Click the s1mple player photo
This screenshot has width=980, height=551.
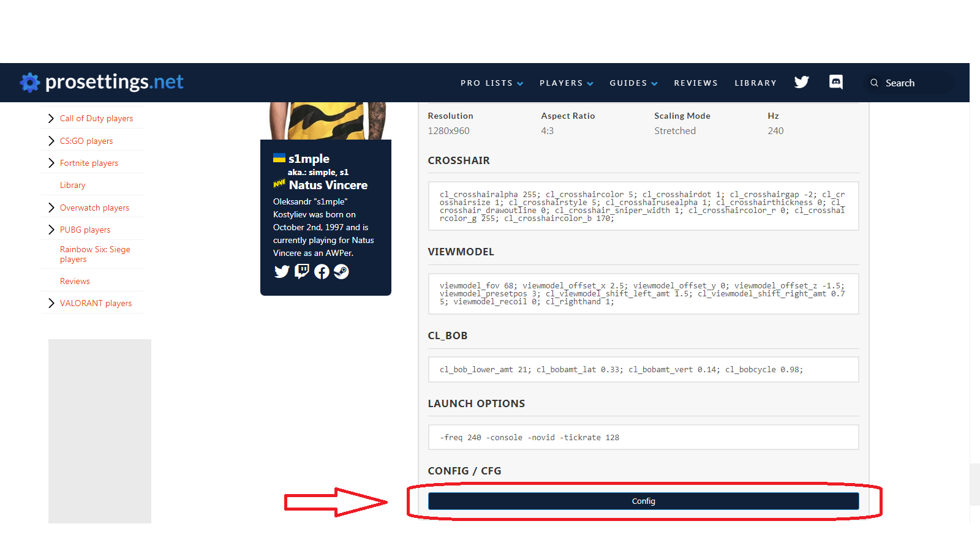point(328,121)
